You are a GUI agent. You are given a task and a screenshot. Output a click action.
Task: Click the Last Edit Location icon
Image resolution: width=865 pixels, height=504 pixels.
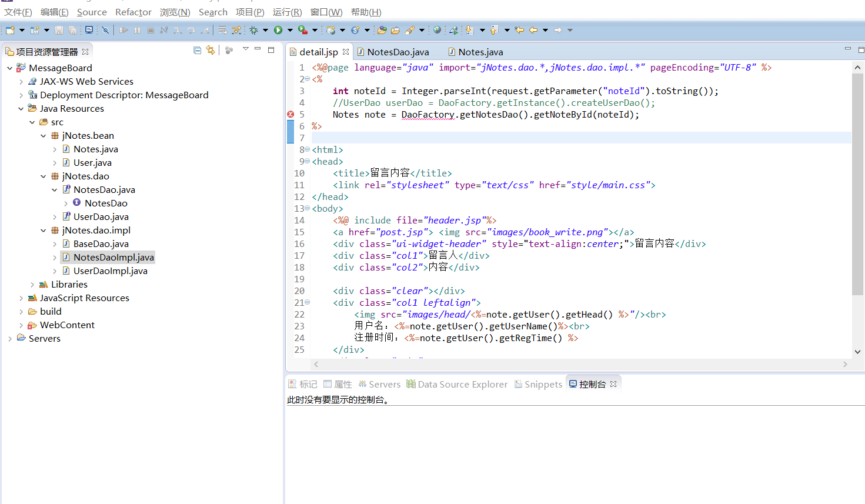[519, 30]
